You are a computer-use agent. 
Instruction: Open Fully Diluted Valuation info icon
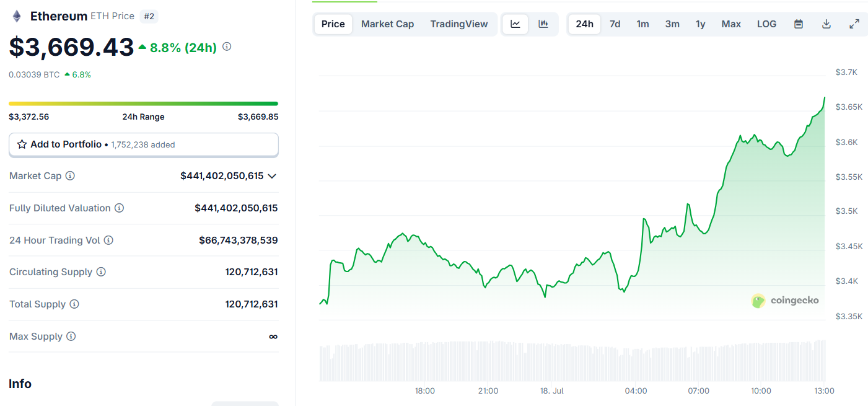tap(119, 208)
